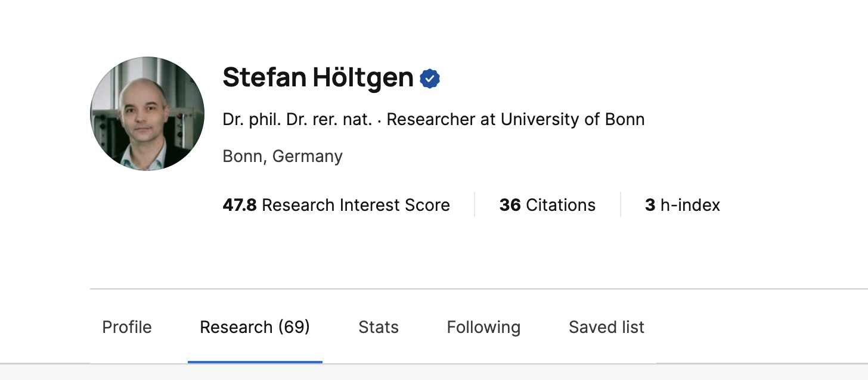This screenshot has width=868, height=380.
Task: Open Stefan Höltgen's profile photo
Action: 147,114
